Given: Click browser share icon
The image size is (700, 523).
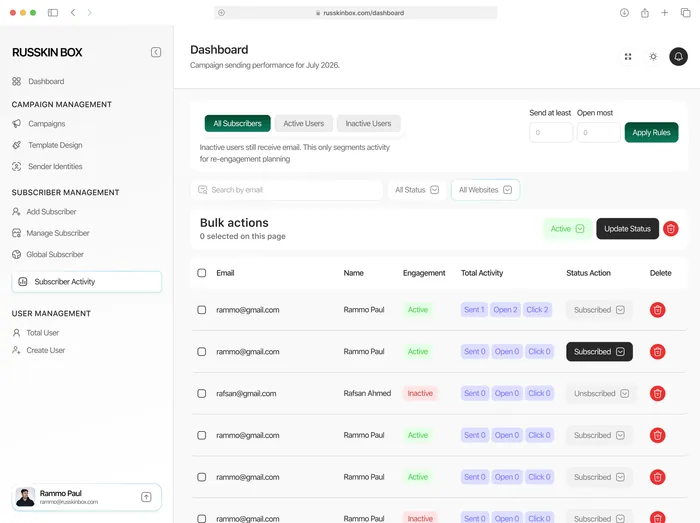Looking at the screenshot, I should [645, 13].
